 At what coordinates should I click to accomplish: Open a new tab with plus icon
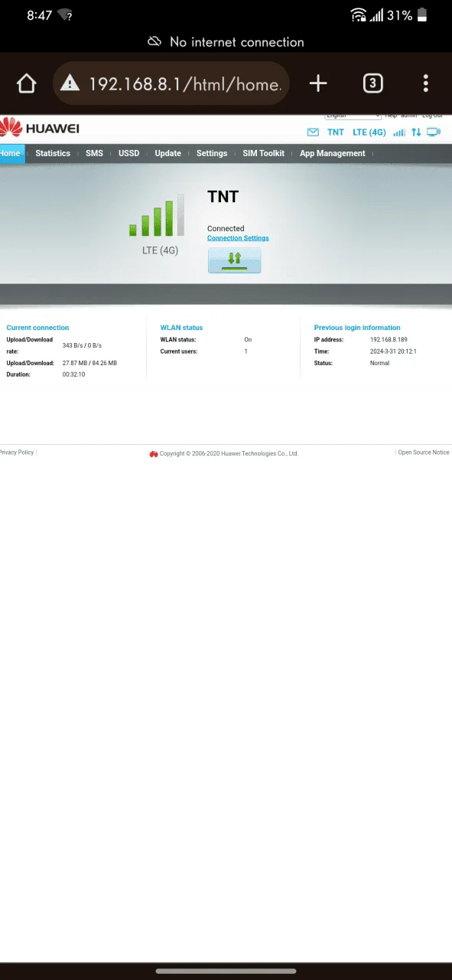click(x=318, y=83)
